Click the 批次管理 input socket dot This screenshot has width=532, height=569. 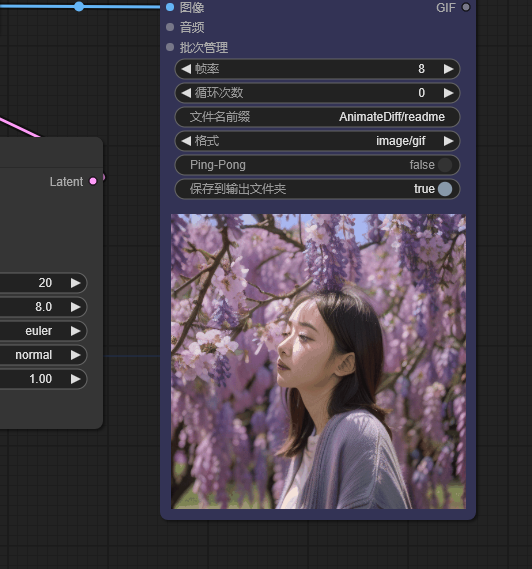coord(170,47)
